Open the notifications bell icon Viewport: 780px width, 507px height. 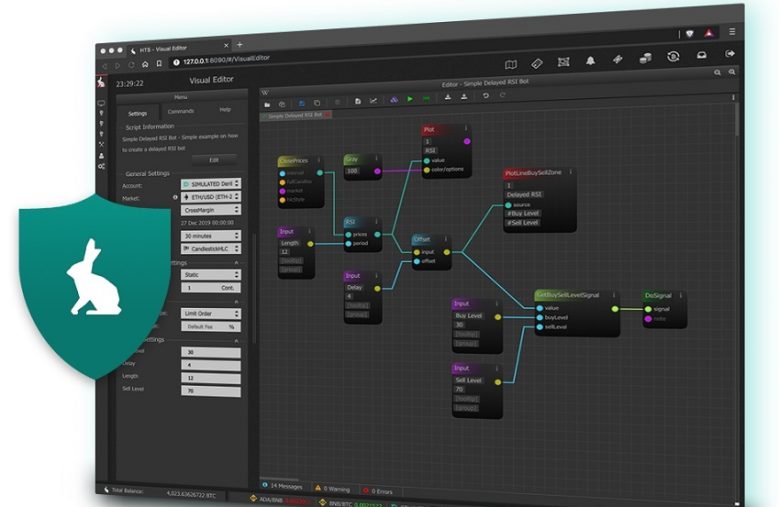[590, 61]
